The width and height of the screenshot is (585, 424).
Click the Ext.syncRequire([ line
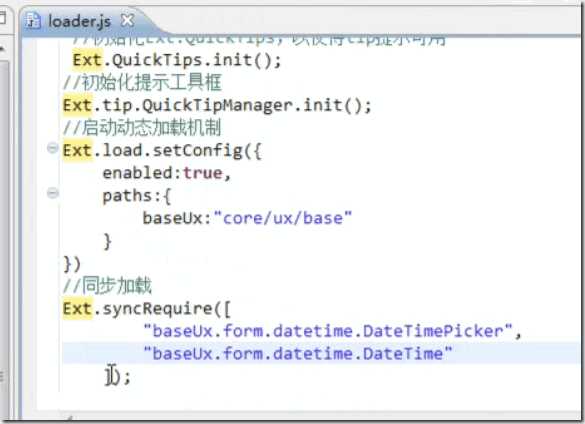147,309
